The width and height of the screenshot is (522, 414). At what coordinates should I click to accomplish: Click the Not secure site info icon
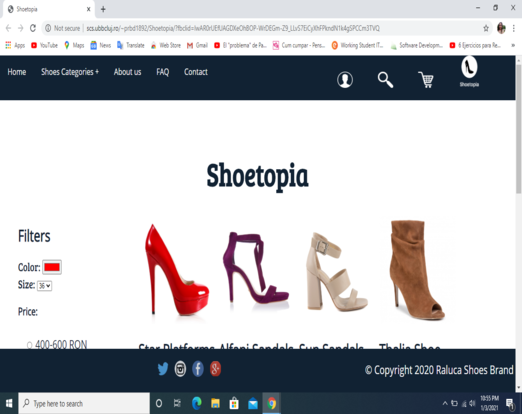48,28
